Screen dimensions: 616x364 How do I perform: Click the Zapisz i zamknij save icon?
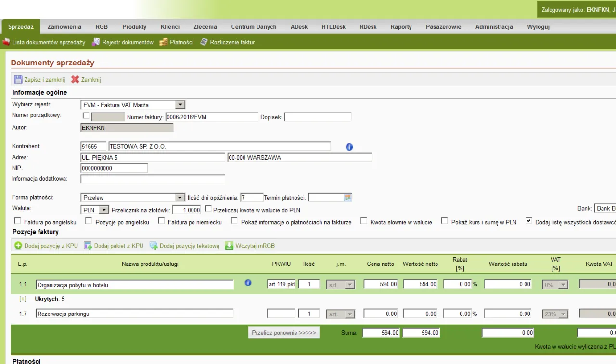[x=18, y=80]
